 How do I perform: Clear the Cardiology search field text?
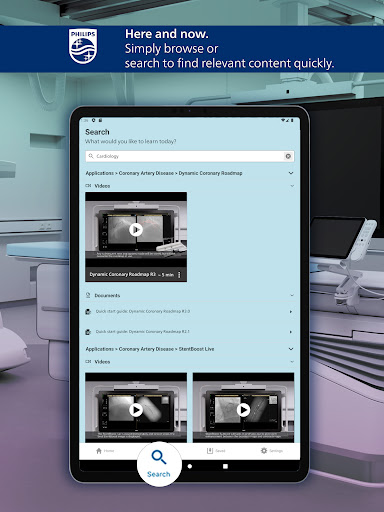[288, 156]
